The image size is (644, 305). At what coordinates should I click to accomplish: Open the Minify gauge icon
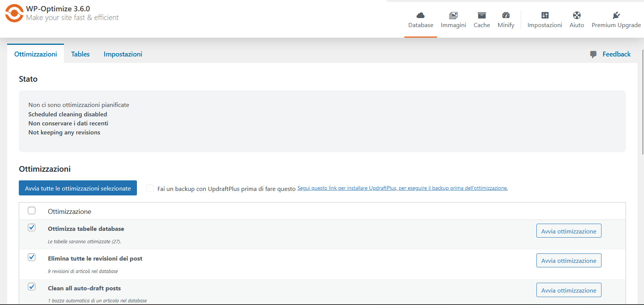506,15
